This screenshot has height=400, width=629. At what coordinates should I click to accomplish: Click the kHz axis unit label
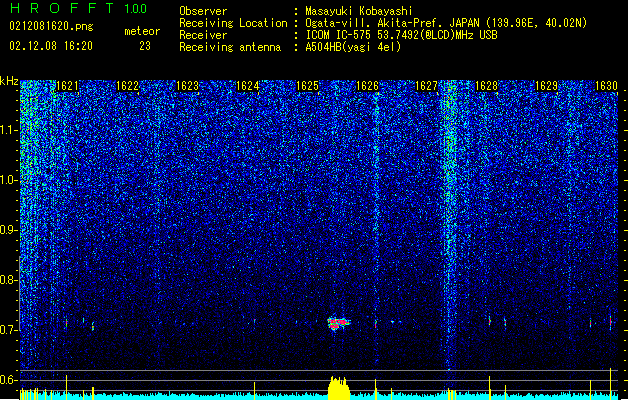click(9, 81)
